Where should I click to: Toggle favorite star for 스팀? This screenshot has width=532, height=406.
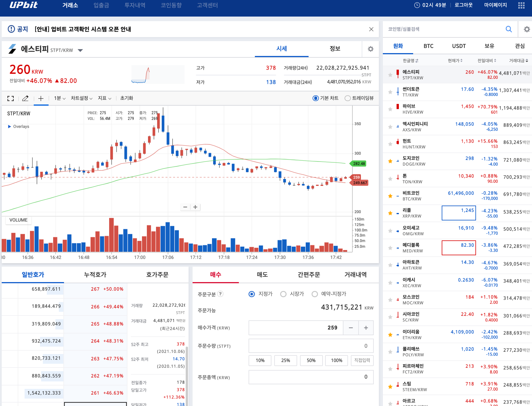(x=390, y=387)
